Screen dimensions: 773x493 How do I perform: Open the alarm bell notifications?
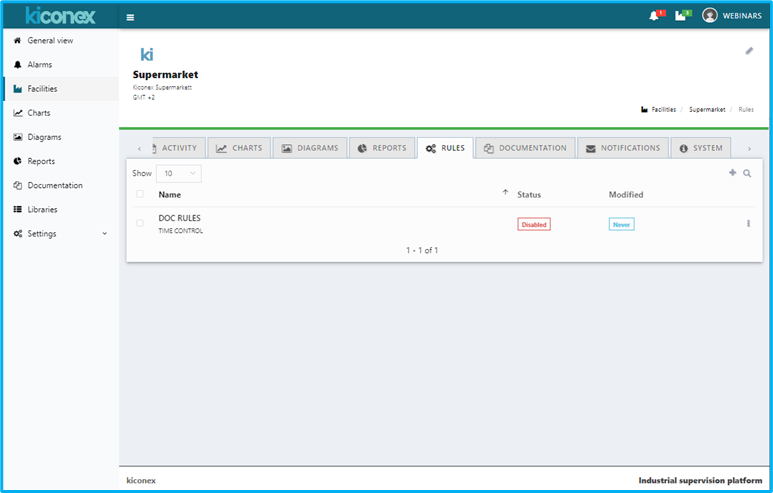click(x=655, y=16)
